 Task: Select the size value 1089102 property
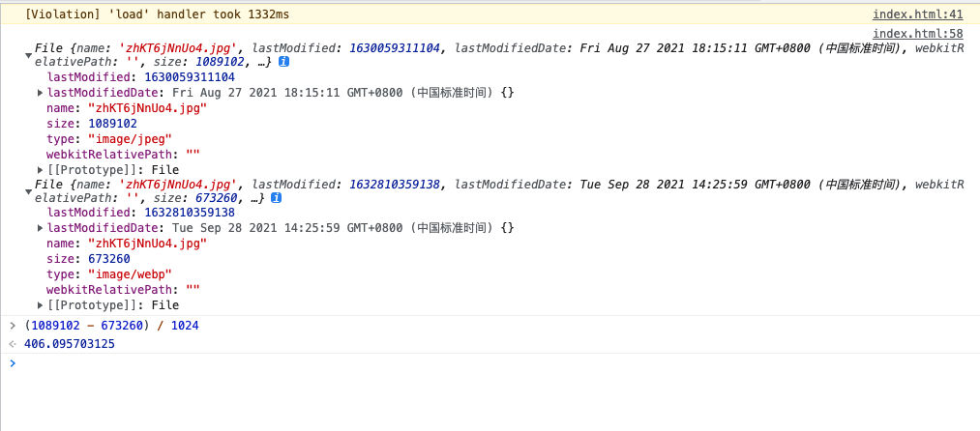coord(112,124)
